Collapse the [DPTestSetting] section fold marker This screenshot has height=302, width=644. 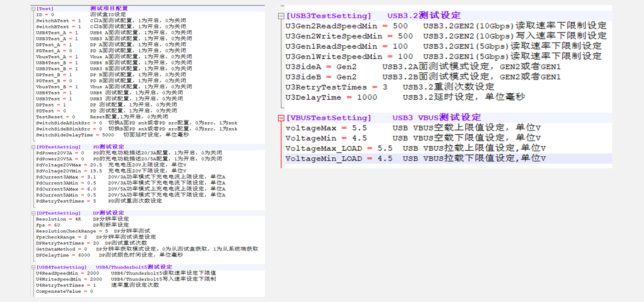click(x=33, y=213)
